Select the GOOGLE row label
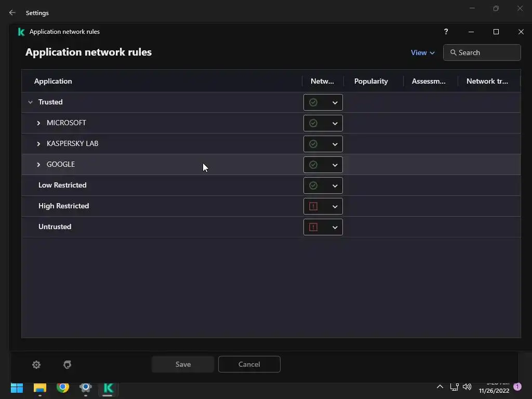Image resolution: width=532 pixels, height=399 pixels. tap(60, 164)
